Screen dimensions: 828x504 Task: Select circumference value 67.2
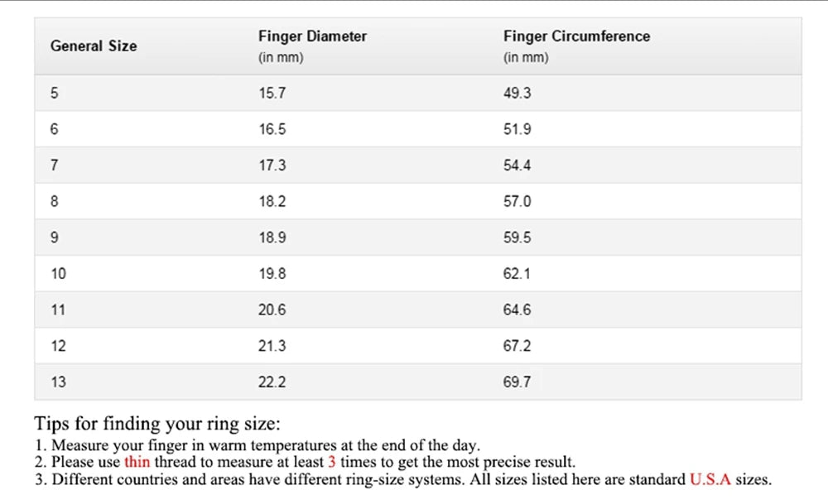[x=517, y=346]
